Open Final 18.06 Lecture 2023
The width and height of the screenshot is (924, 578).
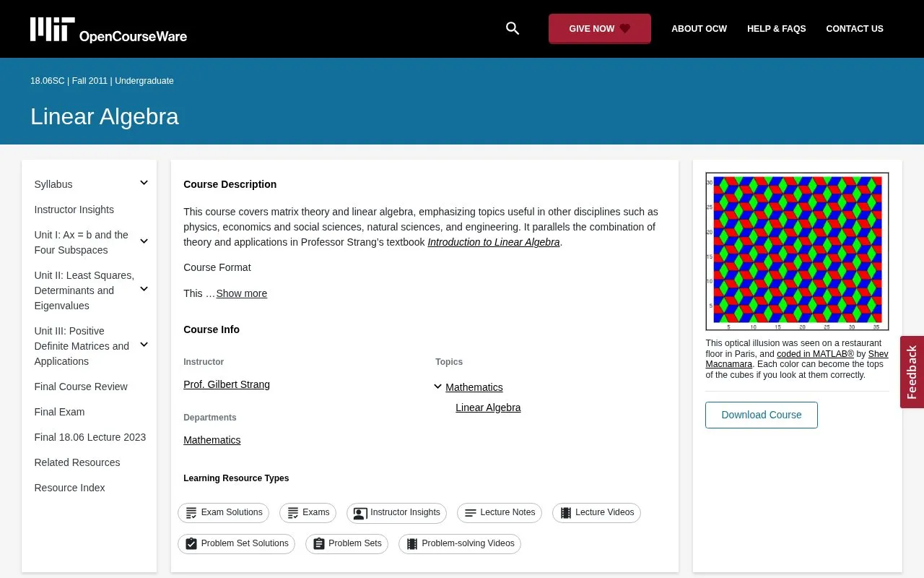(x=90, y=437)
